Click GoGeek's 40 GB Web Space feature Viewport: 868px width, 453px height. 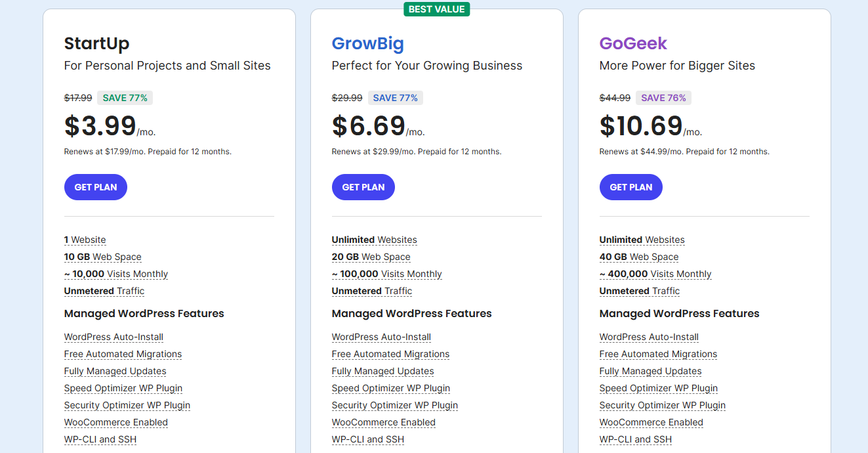639,257
